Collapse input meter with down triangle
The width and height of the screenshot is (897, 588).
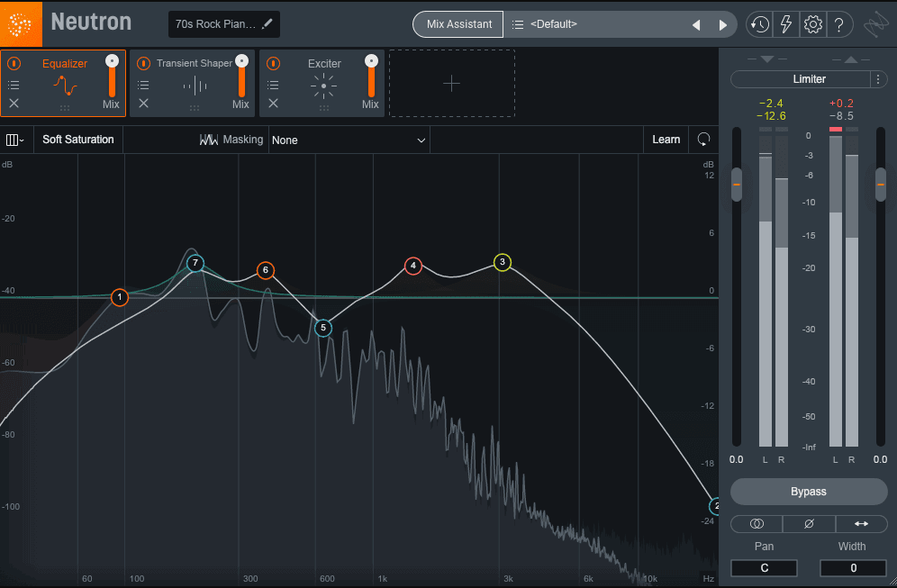click(767, 59)
